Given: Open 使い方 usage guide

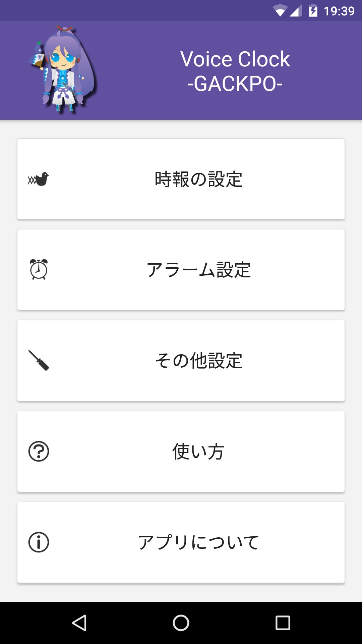Looking at the screenshot, I should (198, 451).
